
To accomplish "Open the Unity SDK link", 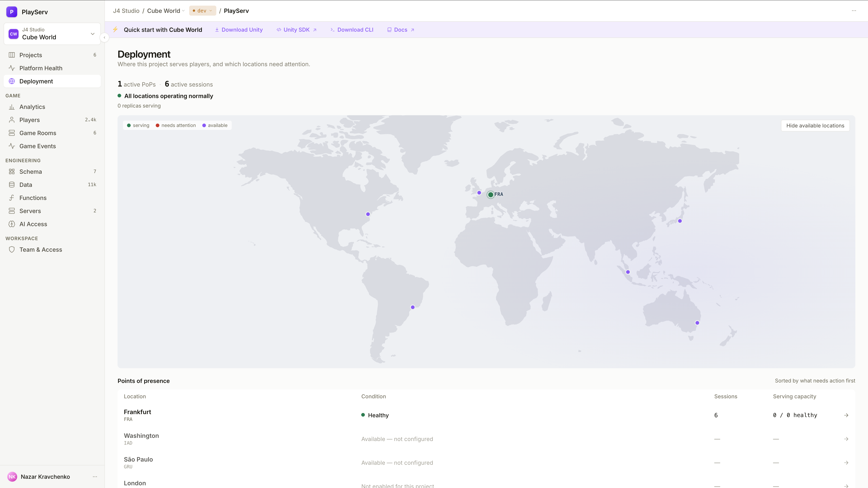I will point(297,30).
